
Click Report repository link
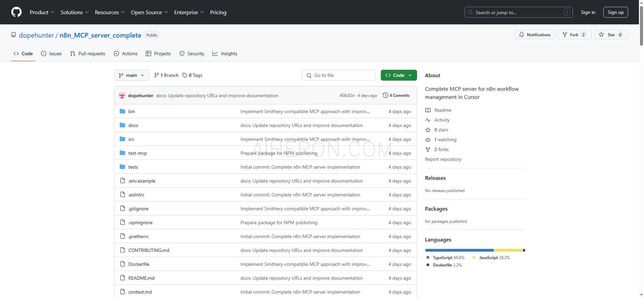443,159
